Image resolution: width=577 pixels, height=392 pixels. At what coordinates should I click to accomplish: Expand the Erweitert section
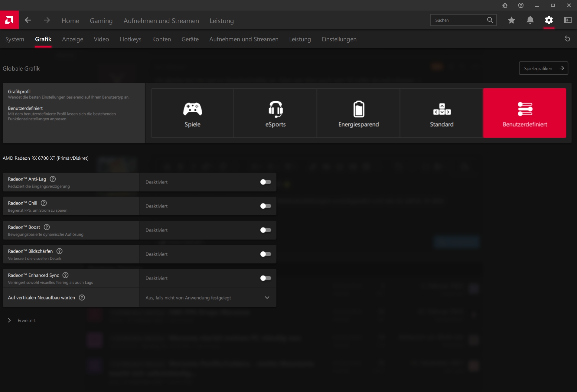pos(22,320)
